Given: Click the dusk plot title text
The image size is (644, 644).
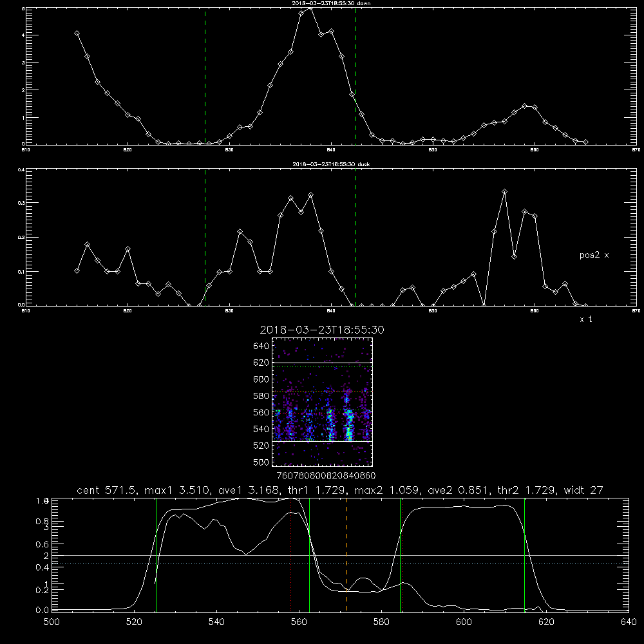Looking at the screenshot, I should coord(331,164).
